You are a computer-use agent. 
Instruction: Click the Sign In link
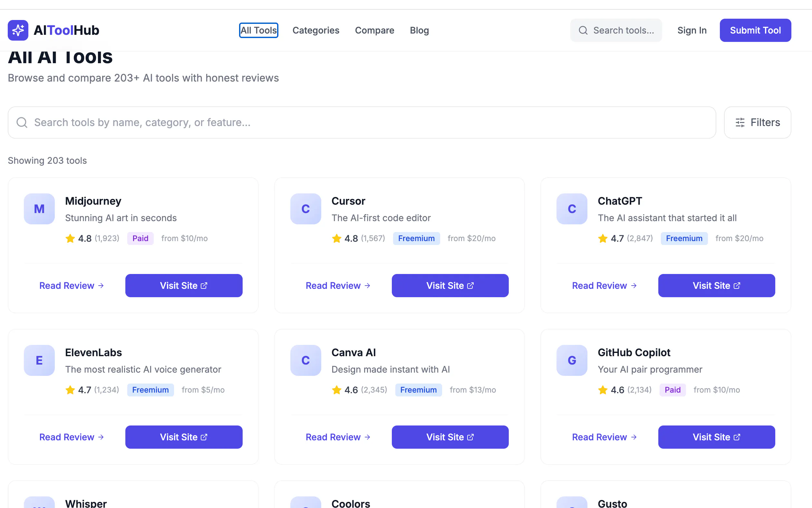click(692, 31)
